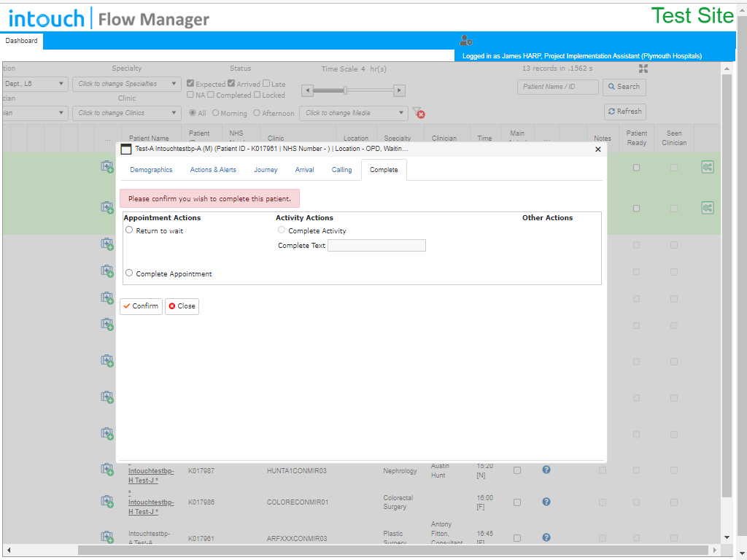Click the clinic code COLORECONMIR01
This screenshot has height=560, width=747.
click(x=298, y=502)
